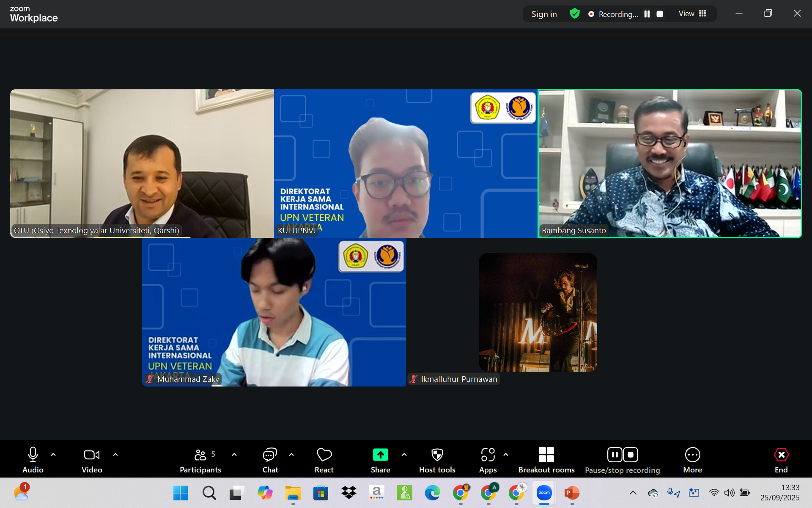Expand the Share options arrow

(x=404, y=455)
